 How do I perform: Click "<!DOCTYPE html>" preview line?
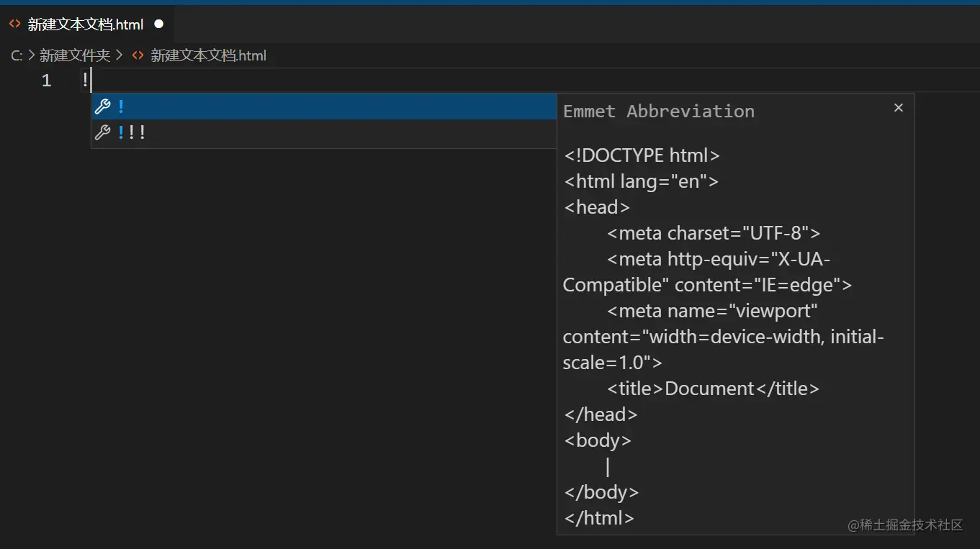pyautogui.click(x=642, y=155)
